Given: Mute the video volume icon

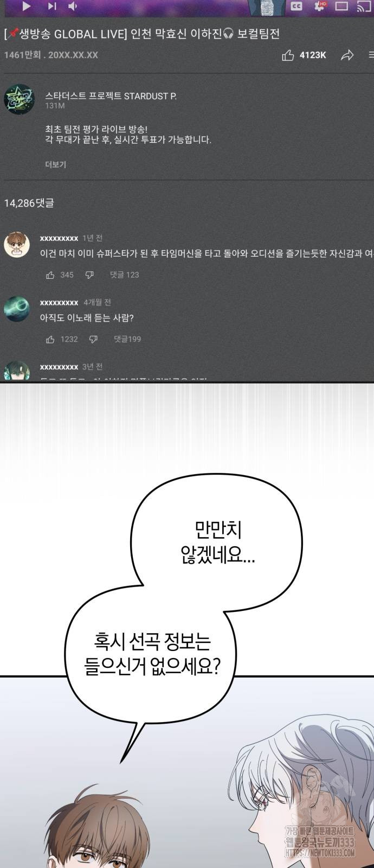Looking at the screenshot, I should pos(73,7).
